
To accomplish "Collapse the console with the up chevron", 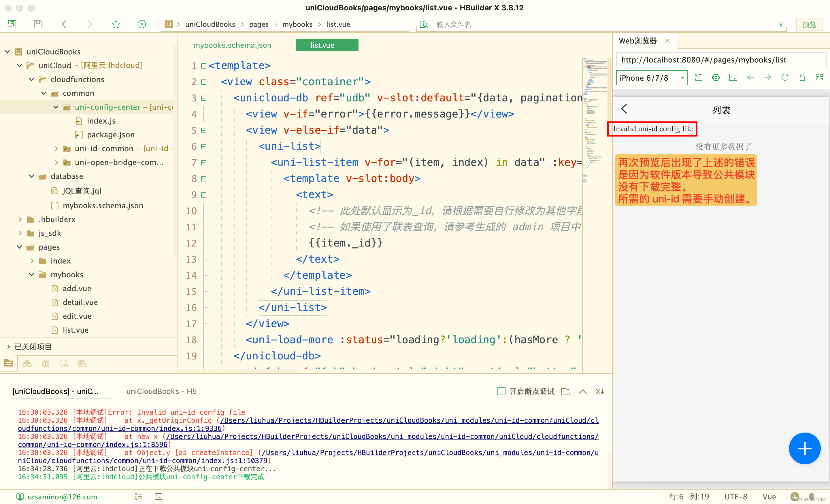I will click(582, 392).
